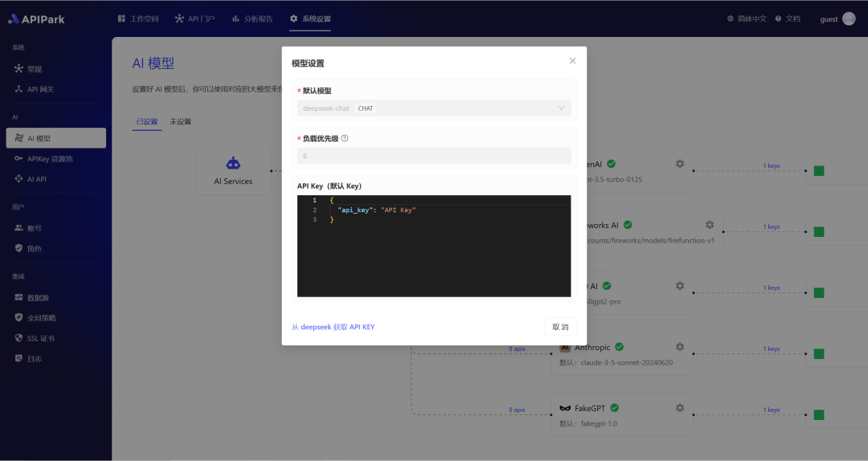Select AI 模型 in sidebar

tap(55, 138)
